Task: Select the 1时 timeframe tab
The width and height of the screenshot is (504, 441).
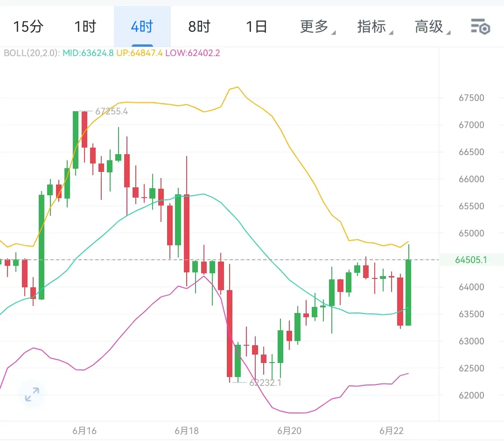Action: tap(85, 26)
